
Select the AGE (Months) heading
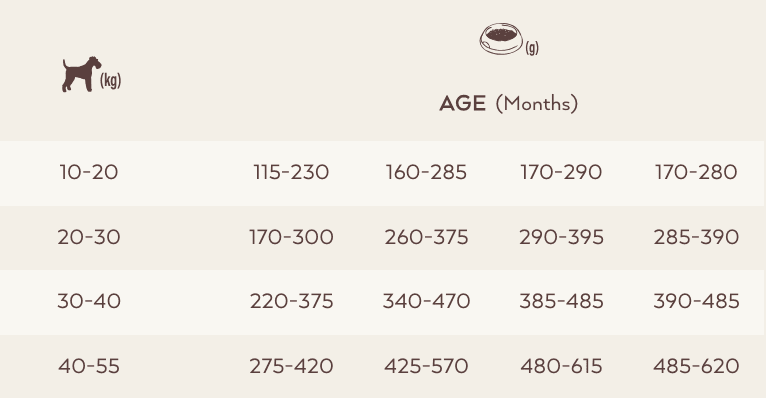[508, 104]
